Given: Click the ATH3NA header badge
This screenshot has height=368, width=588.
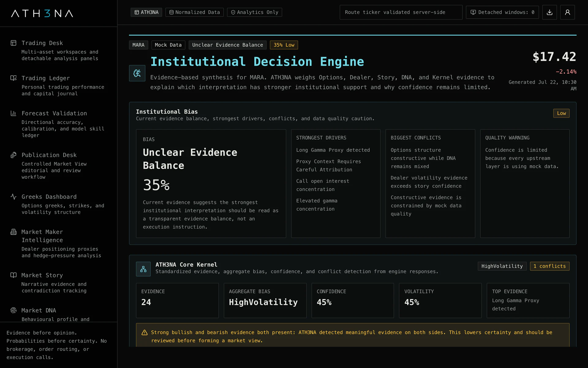Looking at the screenshot, I should point(146,12).
